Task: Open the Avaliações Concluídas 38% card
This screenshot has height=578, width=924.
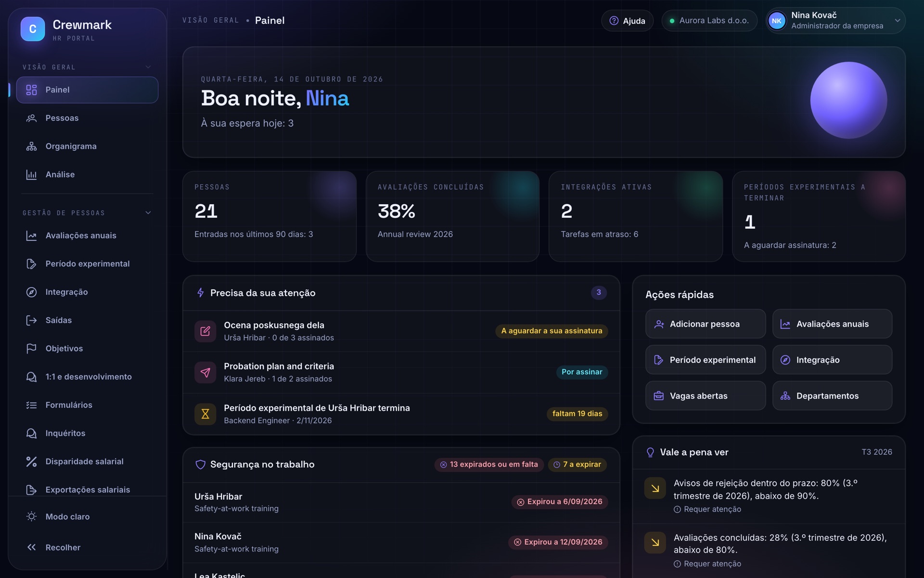Action: (452, 216)
